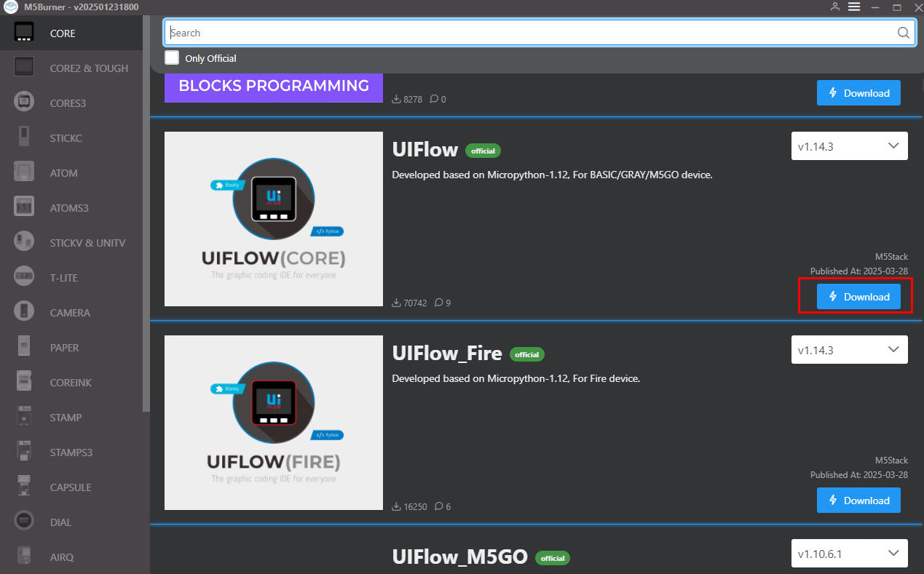Screen dimensions: 924x574
Task: Choose the COREINK device icon
Action: point(24,382)
